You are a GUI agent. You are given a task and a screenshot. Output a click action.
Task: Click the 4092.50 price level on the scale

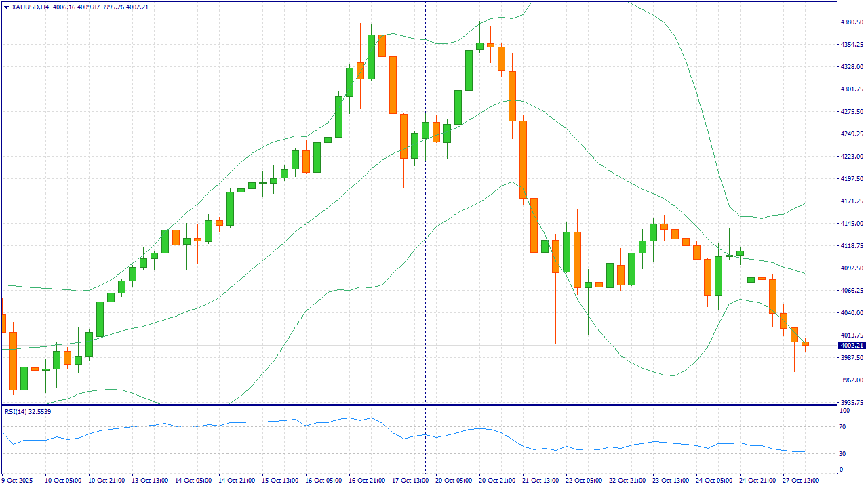click(851, 268)
